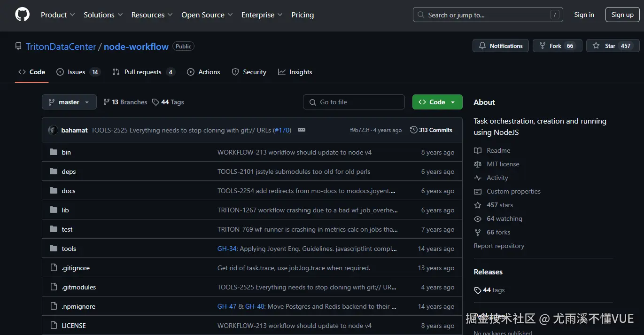Click the Star repository button
Viewport: 644px width, 335px height.
tap(613, 46)
